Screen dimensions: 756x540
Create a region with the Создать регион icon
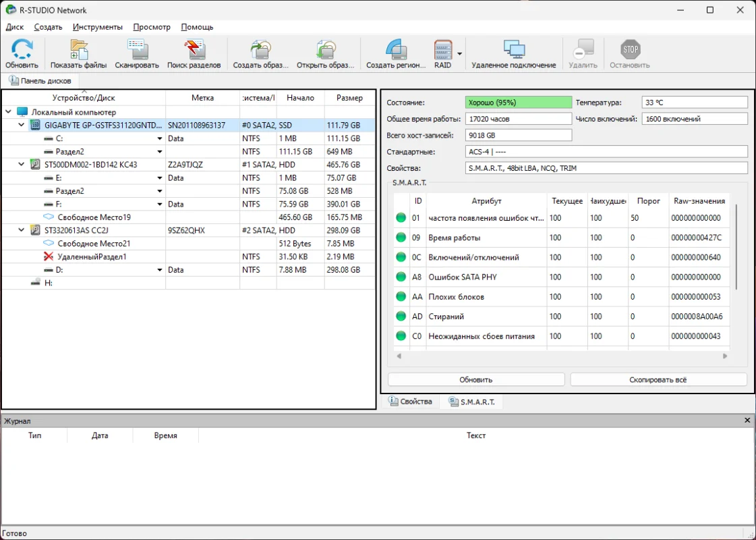click(x=396, y=49)
